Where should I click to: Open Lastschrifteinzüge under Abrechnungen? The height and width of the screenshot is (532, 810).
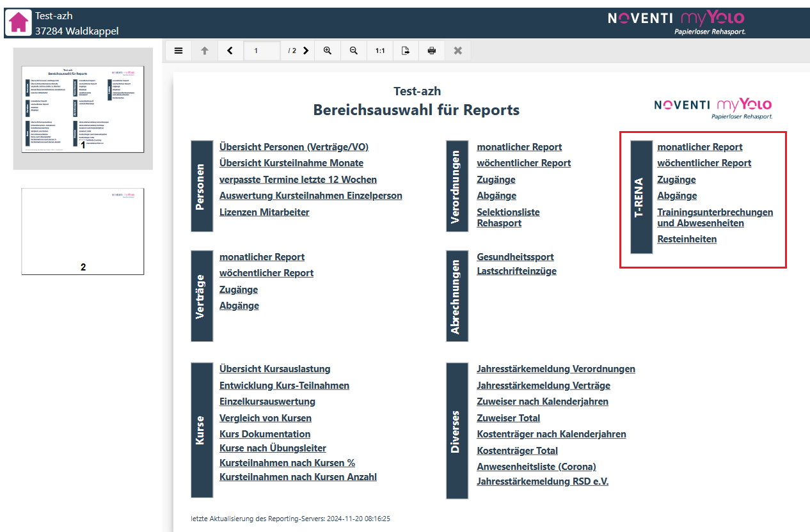coord(516,271)
